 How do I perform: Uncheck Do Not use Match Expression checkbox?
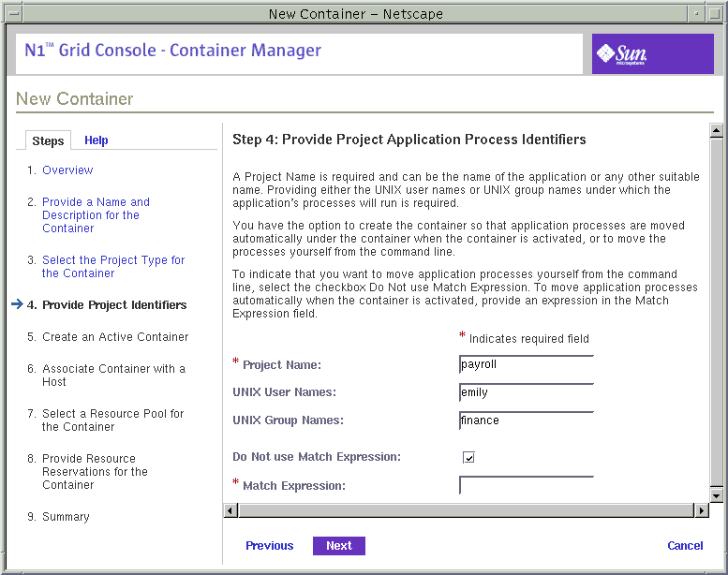click(x=468, y=458)
